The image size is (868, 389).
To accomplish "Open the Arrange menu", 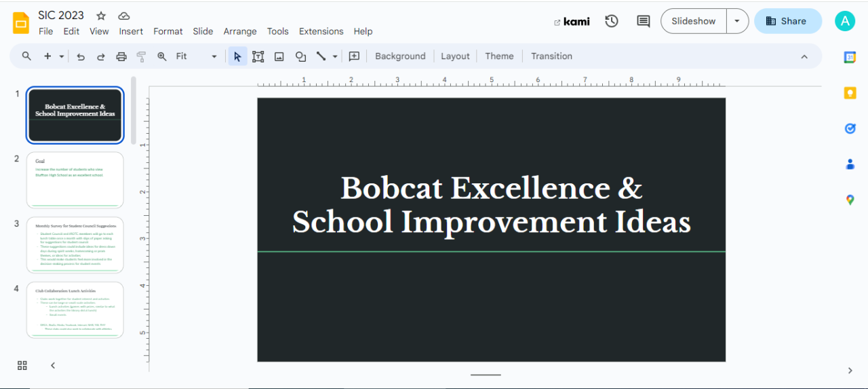I will tap(240, 31).
